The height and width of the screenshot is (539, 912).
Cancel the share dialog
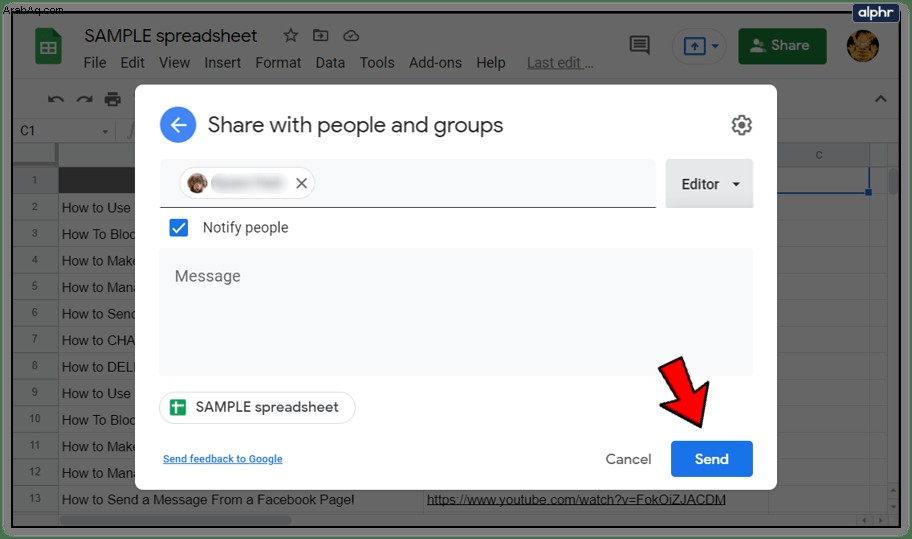coord(628,459)
